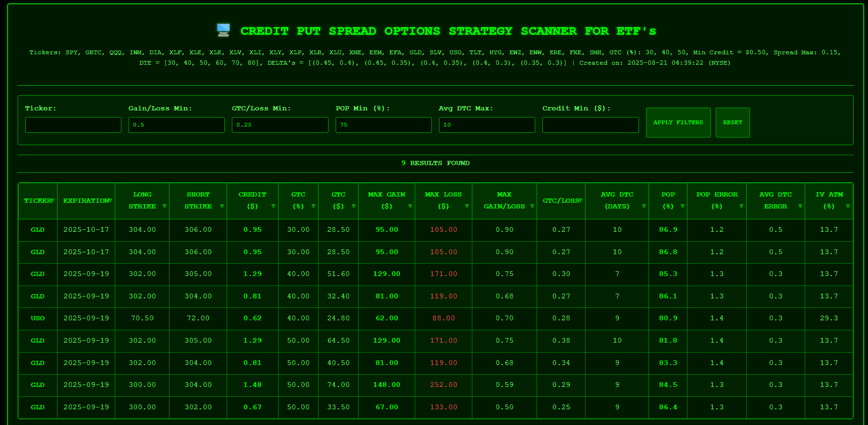The image size is (868, 425).
Task: Apply the filters
Action: [678, 123]
